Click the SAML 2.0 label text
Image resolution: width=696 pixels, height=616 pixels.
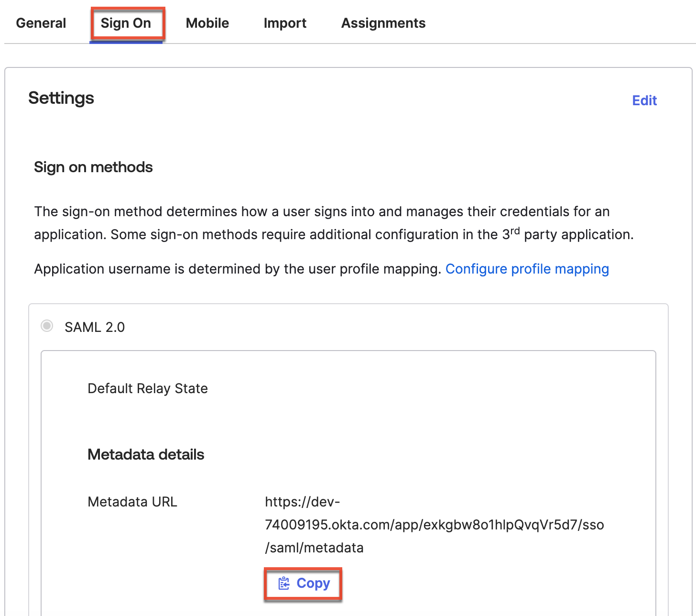(x=94, y=327)
